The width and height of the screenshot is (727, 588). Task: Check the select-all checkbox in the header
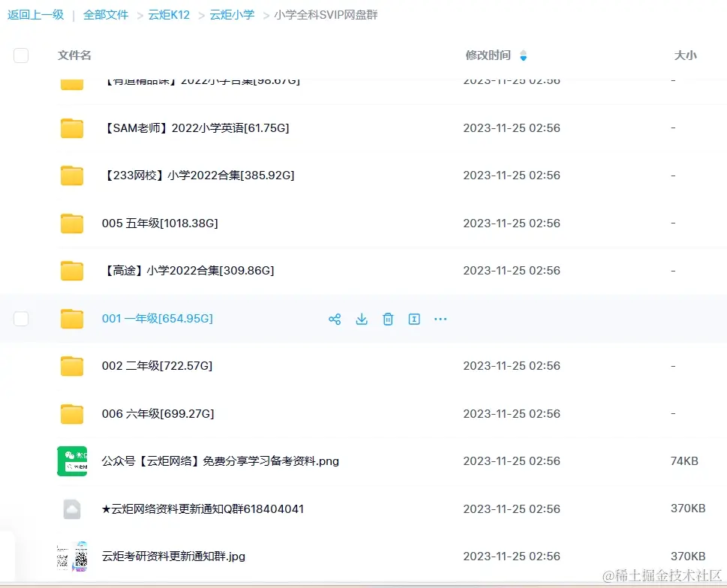21,55
